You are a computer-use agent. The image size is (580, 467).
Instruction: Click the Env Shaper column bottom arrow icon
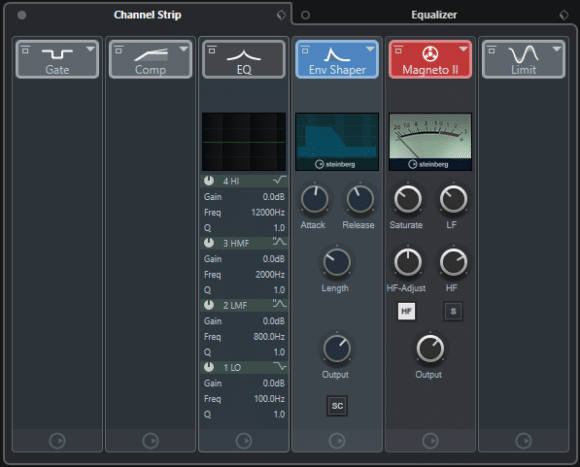pyautogui.click(x=337, y=441)
